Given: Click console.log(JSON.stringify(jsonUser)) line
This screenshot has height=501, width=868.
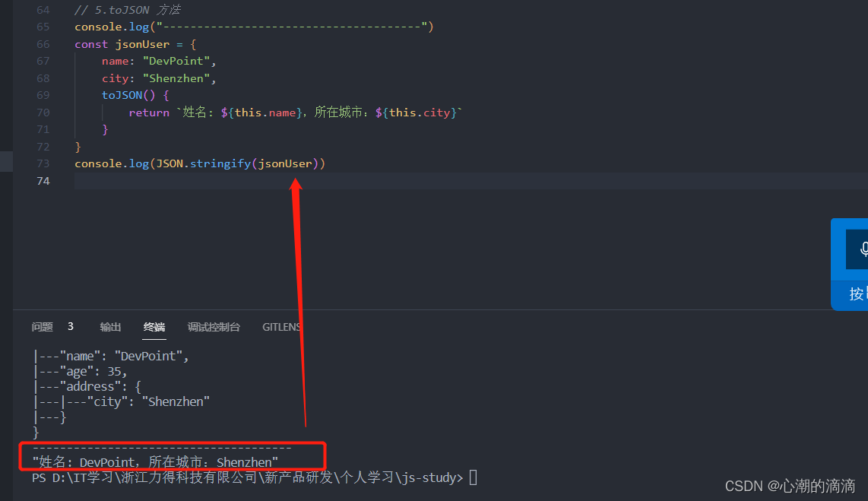Looking at the screenshot, I should [x=200, y=164].
